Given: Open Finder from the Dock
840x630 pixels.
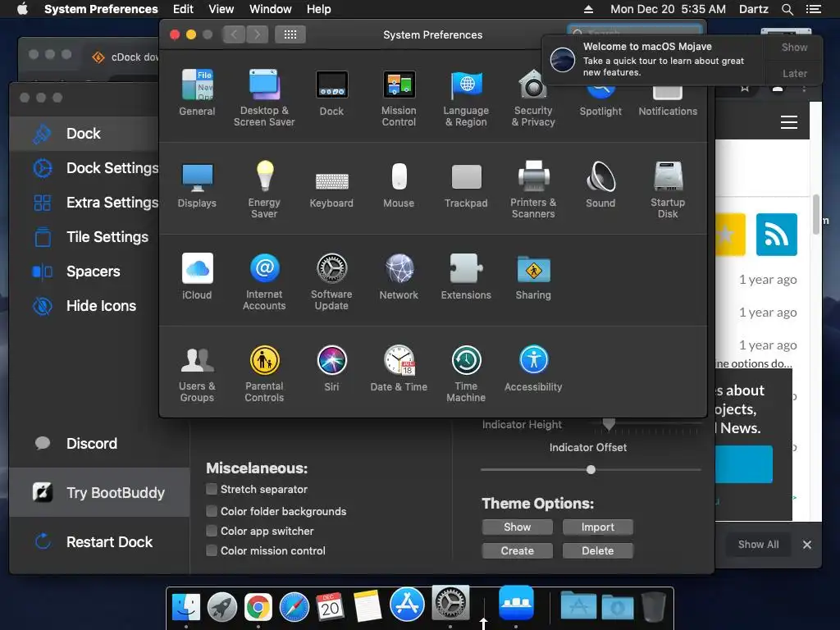Looking at the screenshot, I should [x=186, y=606].
